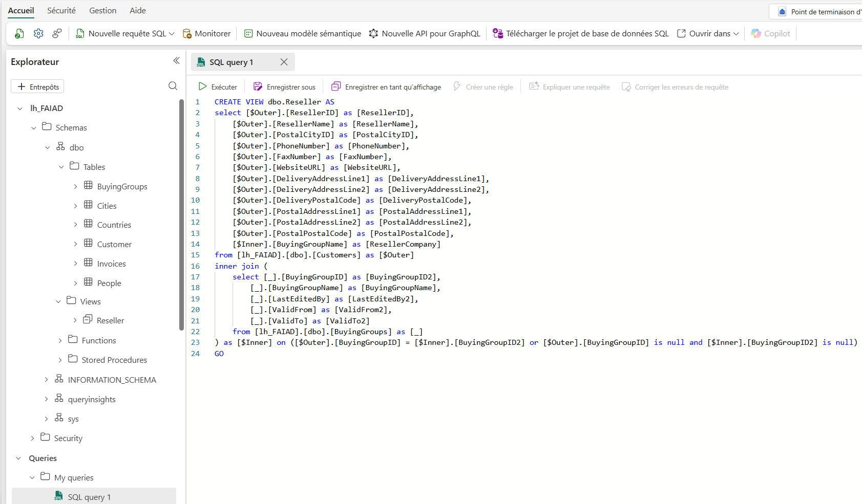Click the Explorateur tree scrollbar
The height and width of the screenshot is (504, 862).
pos(181,215)
